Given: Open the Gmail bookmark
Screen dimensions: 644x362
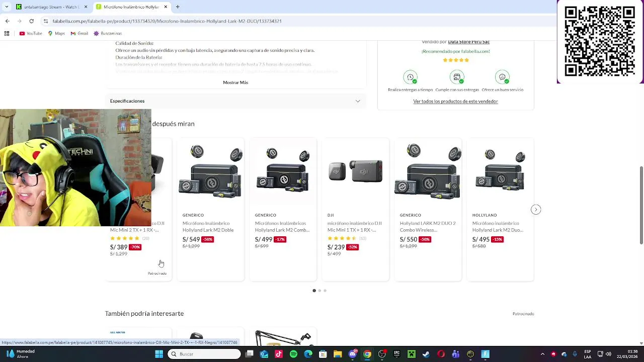Looking at the screenshot, I should (x=79, y=34).
